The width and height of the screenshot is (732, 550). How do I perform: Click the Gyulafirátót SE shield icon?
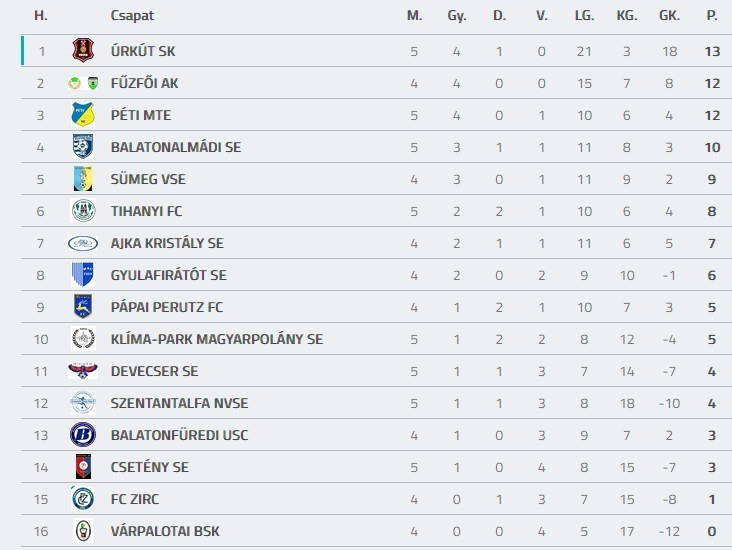82,275
